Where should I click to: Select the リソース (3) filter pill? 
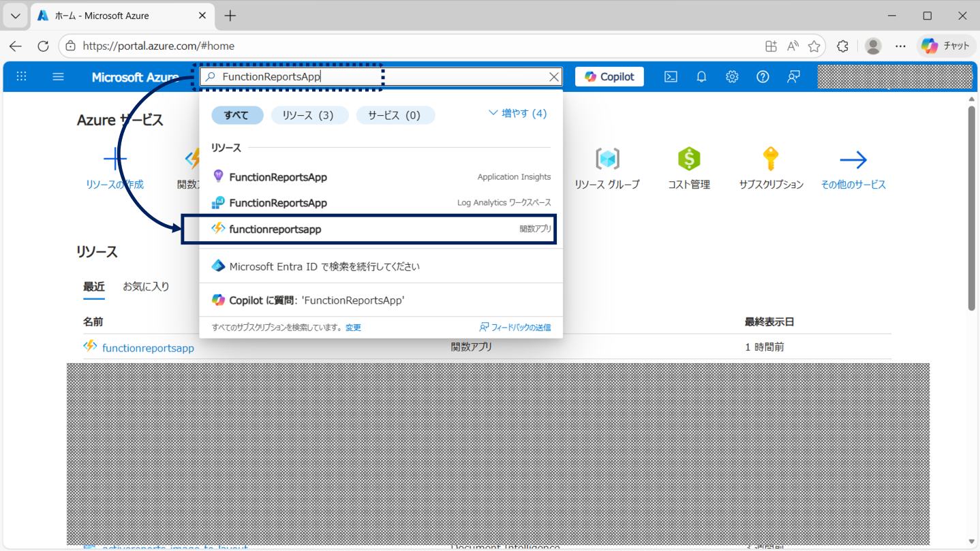click(309, 115)
